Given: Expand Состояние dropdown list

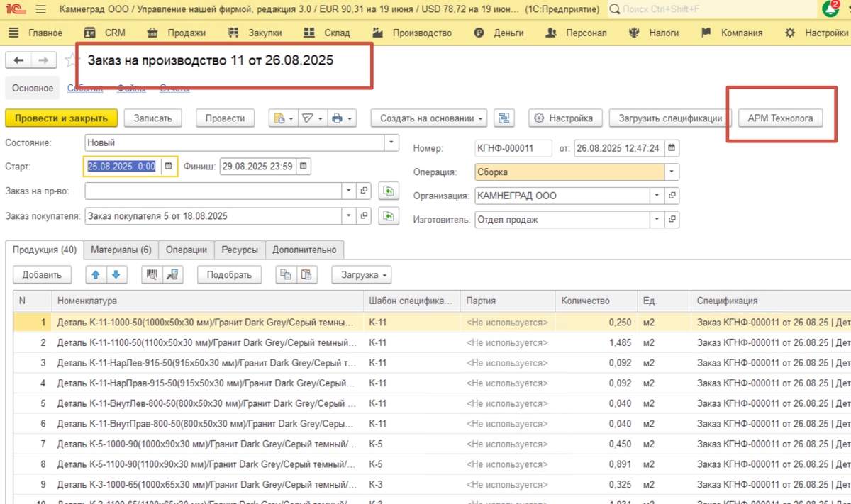Looking at the screenshot, I should click(x=391, y=142).
